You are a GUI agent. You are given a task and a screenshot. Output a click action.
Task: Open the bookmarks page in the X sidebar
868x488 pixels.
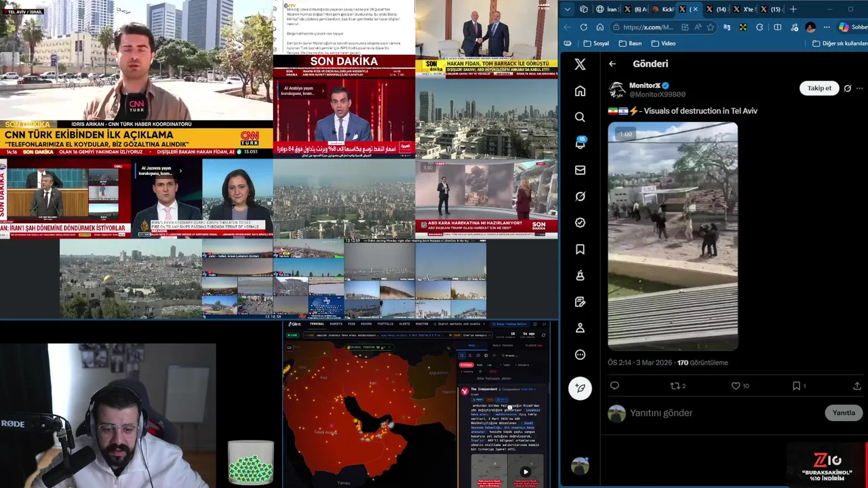pyautogui.click(x=580, y=249)
